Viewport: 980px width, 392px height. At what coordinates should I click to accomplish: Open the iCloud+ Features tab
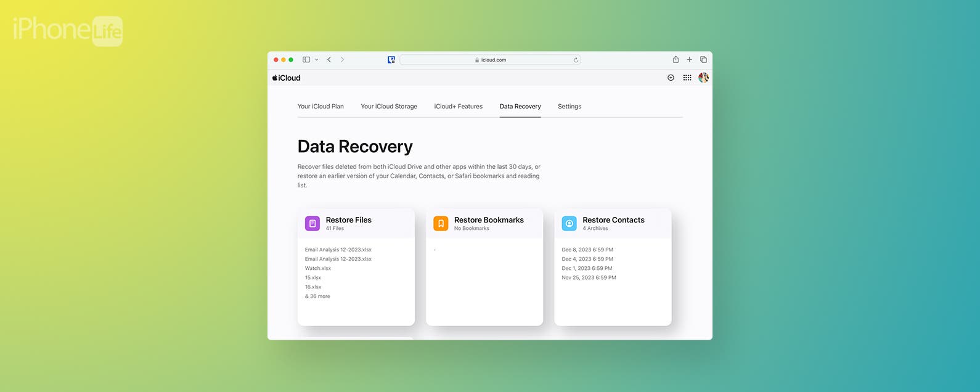pyautogui.click(x=458, y=107)
